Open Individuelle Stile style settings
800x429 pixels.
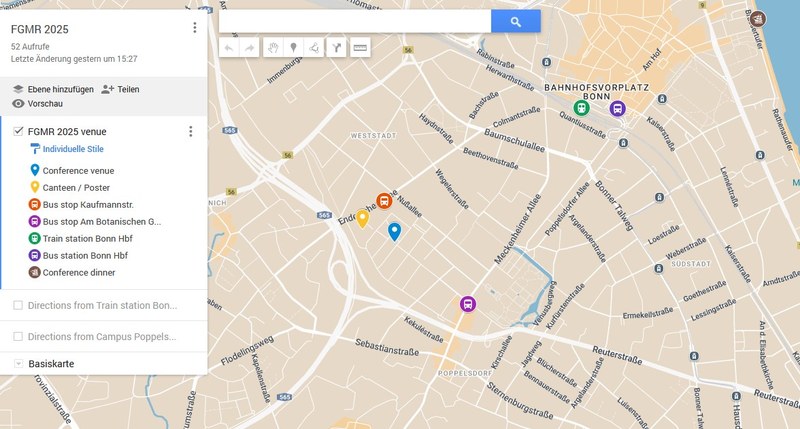point(67,149)
